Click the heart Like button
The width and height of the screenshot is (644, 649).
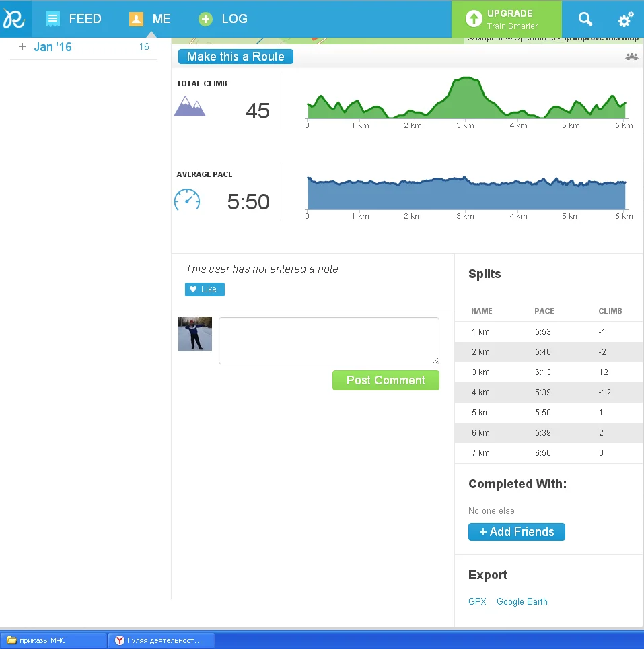coord(205,289)
